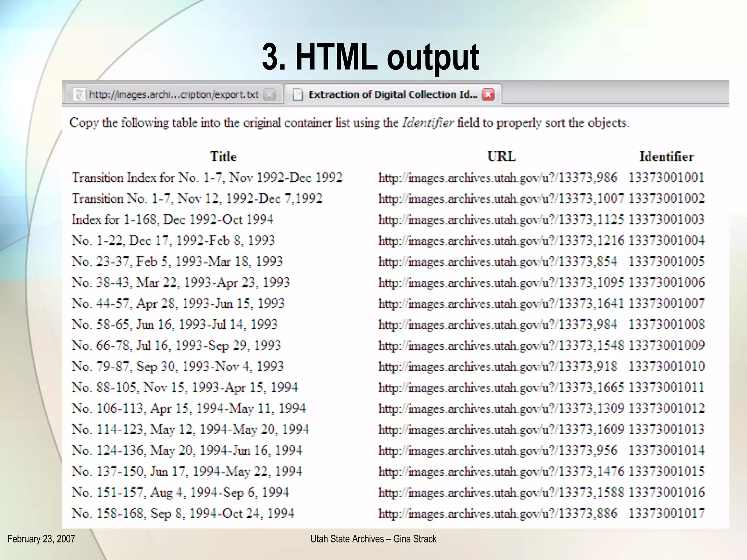The width and height of the screenshot is (747, 560).
Task: Open URL ending 13373,918
Action: 498,366
